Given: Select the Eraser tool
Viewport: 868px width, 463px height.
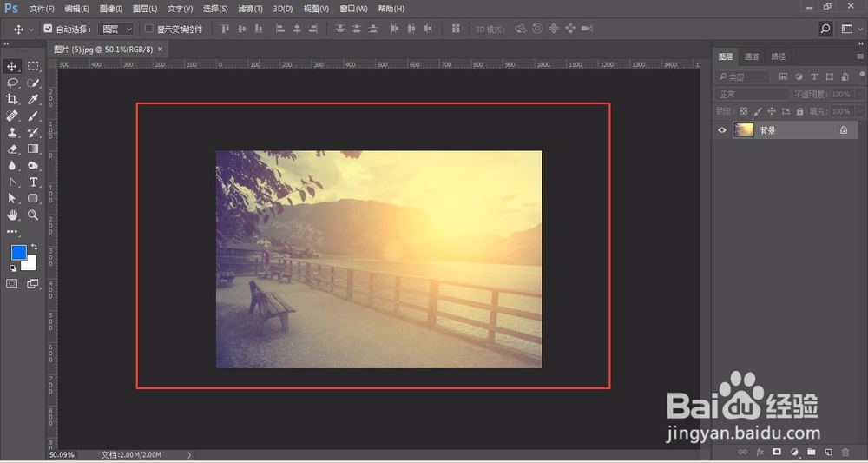Looking at the screenshot, I should (11, 149).
